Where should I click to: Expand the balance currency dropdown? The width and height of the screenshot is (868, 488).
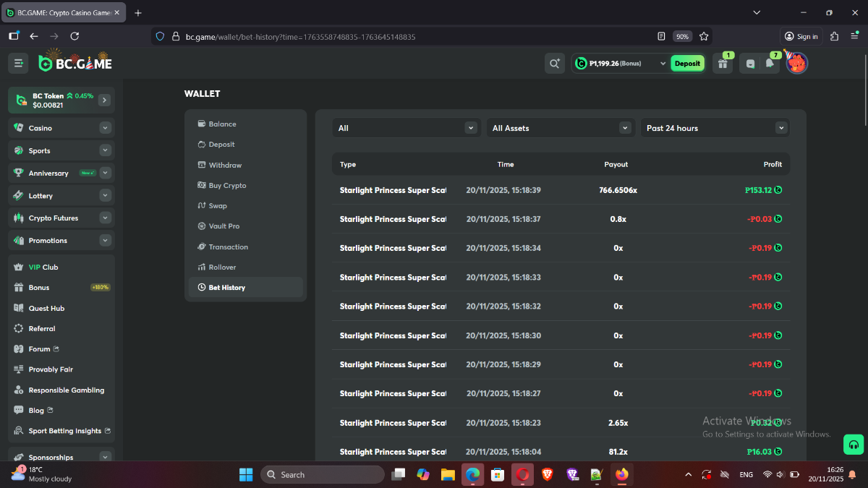tap(663, 64)
